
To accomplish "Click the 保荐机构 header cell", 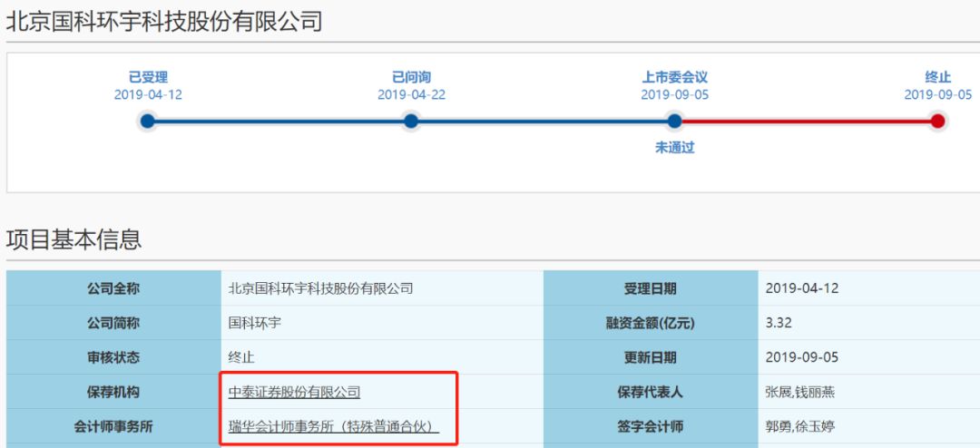I will (x=113, y=392).
